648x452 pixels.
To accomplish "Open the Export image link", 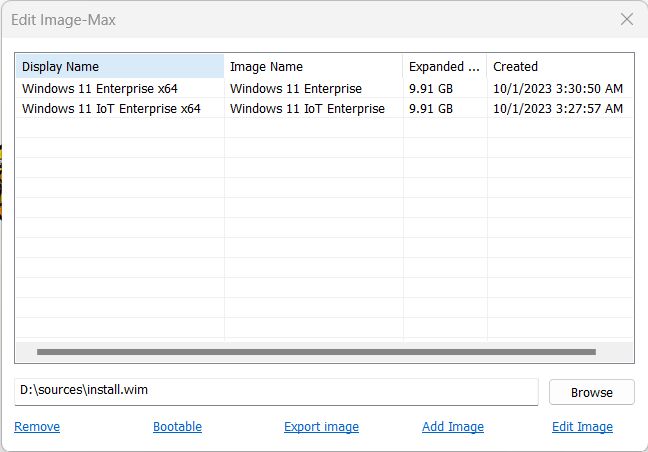I will pos(322,426).
